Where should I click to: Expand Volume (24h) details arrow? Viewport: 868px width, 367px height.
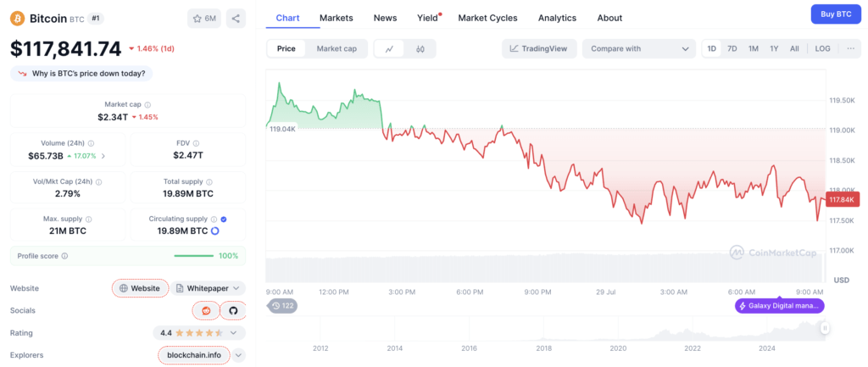(103, 156)
